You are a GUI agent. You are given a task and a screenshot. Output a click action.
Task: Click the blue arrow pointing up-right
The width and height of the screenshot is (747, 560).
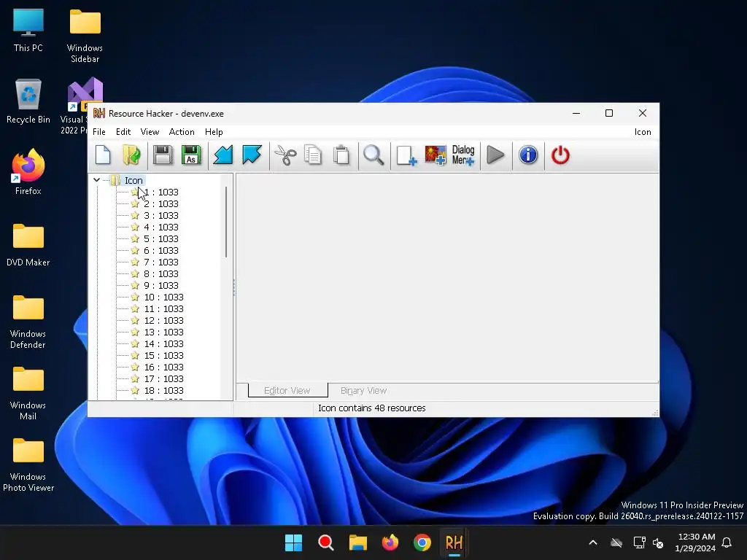pos(252,155)
